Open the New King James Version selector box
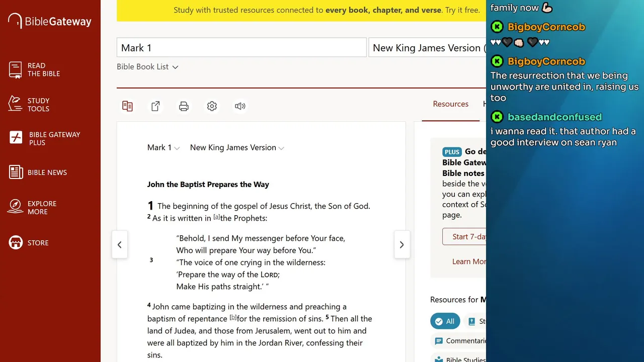644x362 pixels. click(428, 48)
